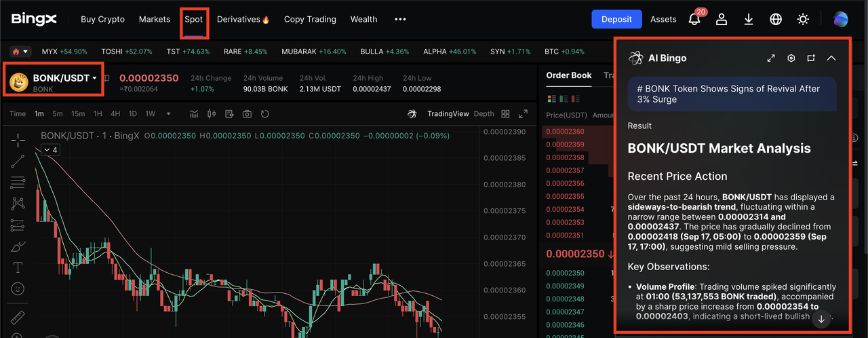
Task: Expand chart to fullscreen
Action: tap(523, 114)
